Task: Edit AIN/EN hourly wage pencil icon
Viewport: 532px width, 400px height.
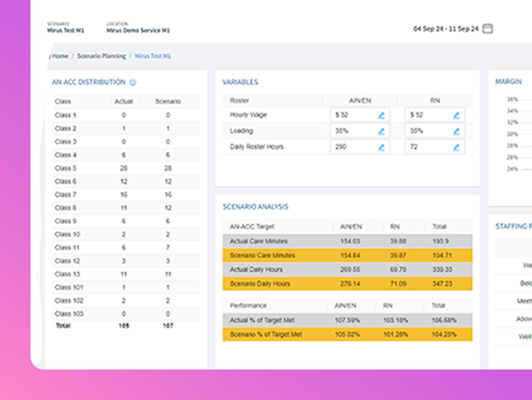Action: click(x=381, y=115)
